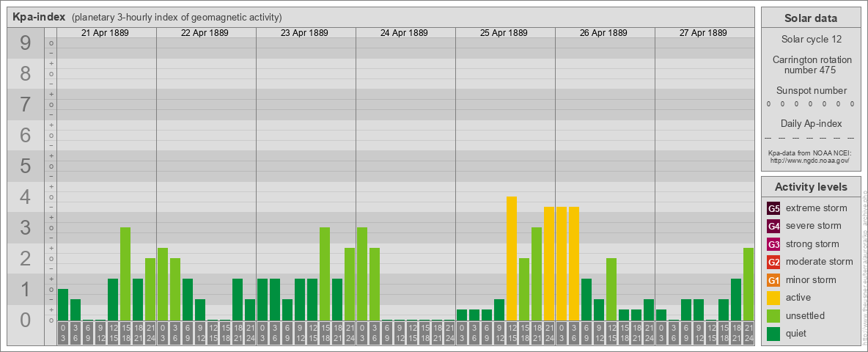Click the '12 15' hour label under 25 Apr
This screenshot has width=868, height=352.
pos(512,333)
